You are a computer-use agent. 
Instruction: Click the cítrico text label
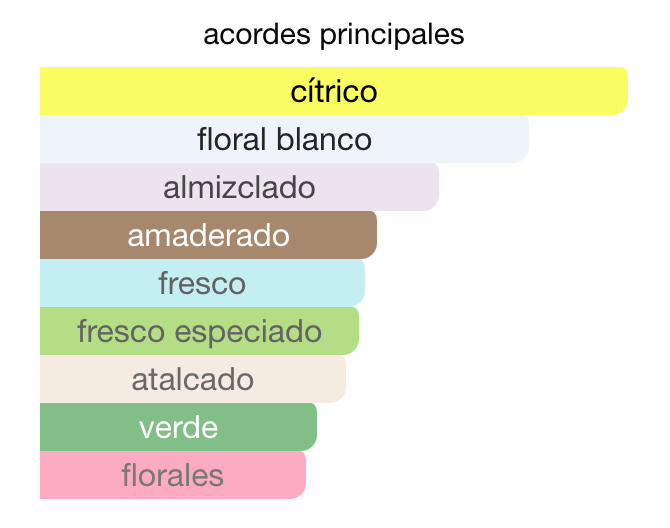coord(334,91)
